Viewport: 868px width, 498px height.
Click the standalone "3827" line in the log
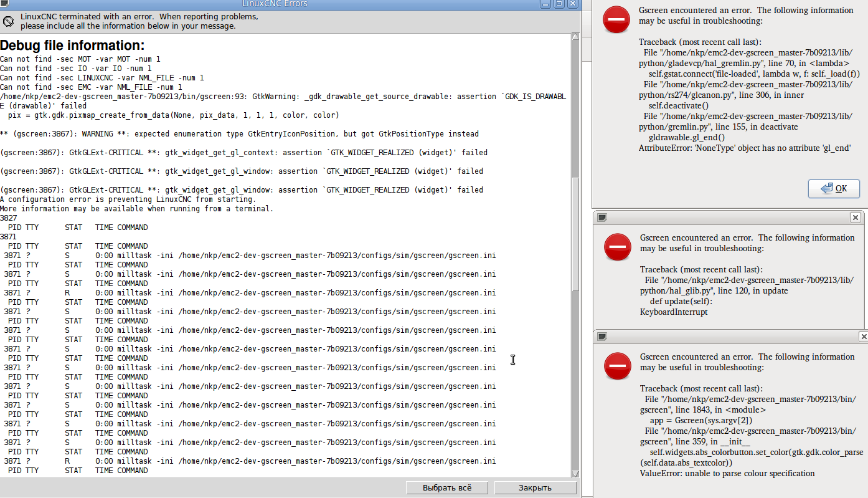(9, 218)
